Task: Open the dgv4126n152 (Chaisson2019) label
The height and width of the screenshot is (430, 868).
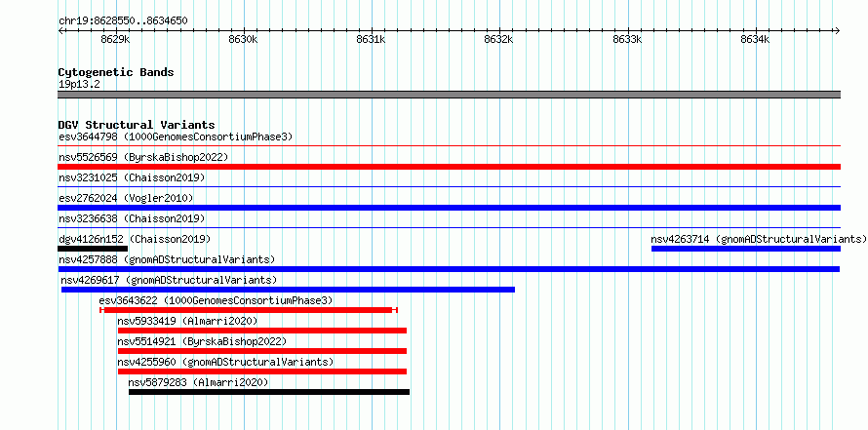Action: (135, 239)
